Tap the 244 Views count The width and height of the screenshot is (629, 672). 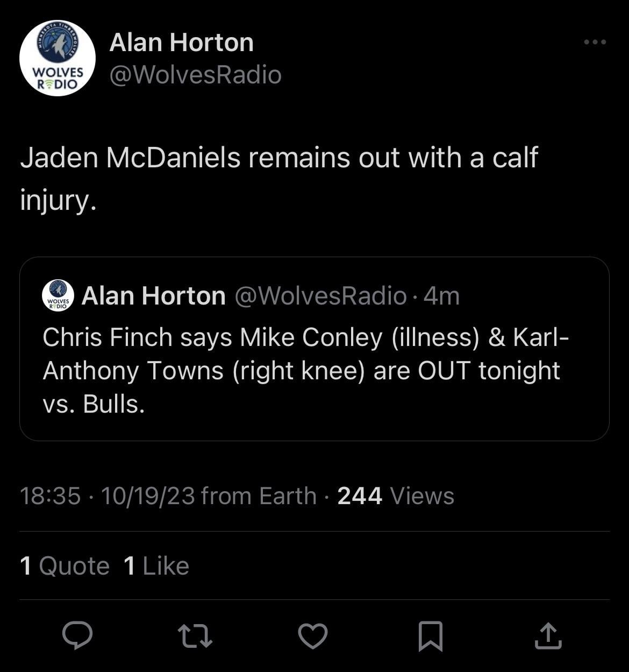pos(396,496)
